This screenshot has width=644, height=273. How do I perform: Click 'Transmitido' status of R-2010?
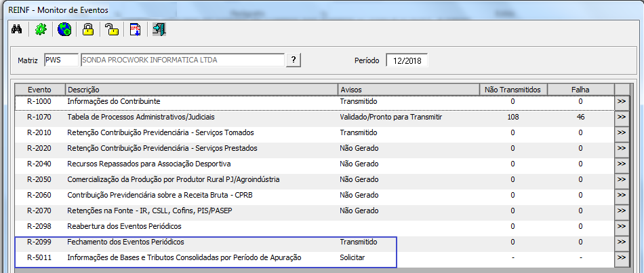(359, 133)
